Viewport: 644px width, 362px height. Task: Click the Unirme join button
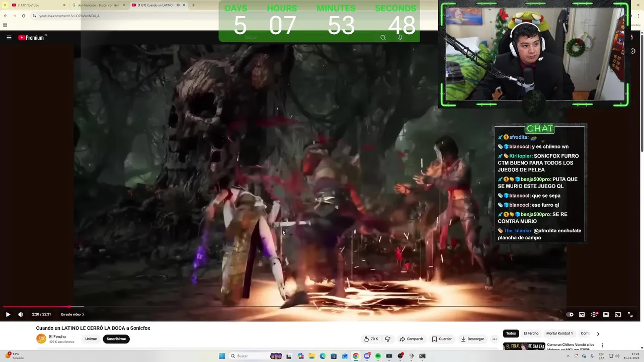(x=91, y=339)
